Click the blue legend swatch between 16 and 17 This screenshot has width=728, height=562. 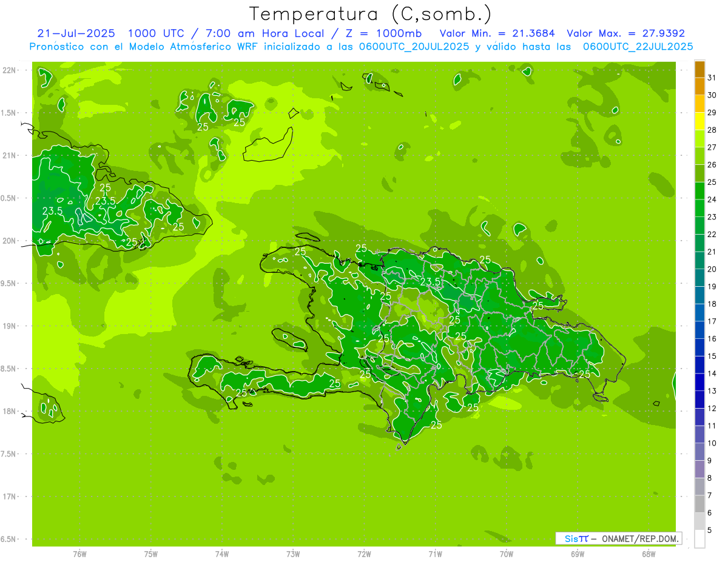[699, 330]
